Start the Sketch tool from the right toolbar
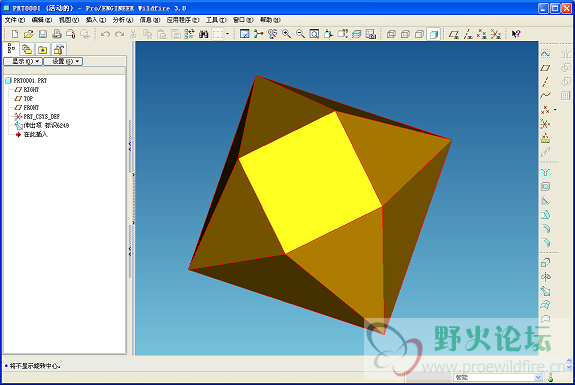 [545, 54]
